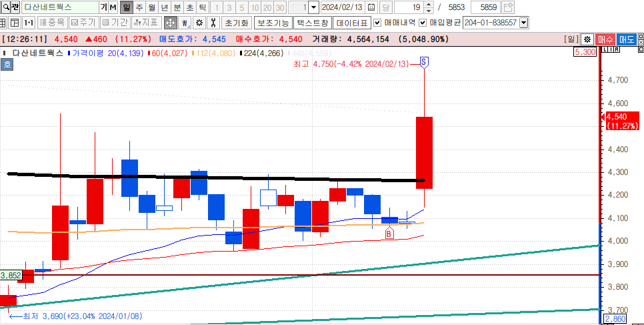Select the 분 minute period tab

pos(177,7)
